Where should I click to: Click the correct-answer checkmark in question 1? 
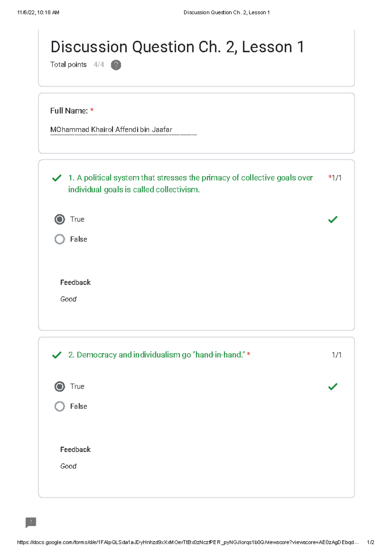point(333,220)
